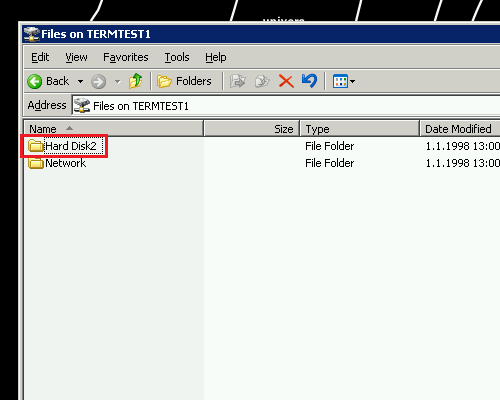Screen dimensions: 500x400
Task: Sort by the Size column header
Action: [252, 129]
